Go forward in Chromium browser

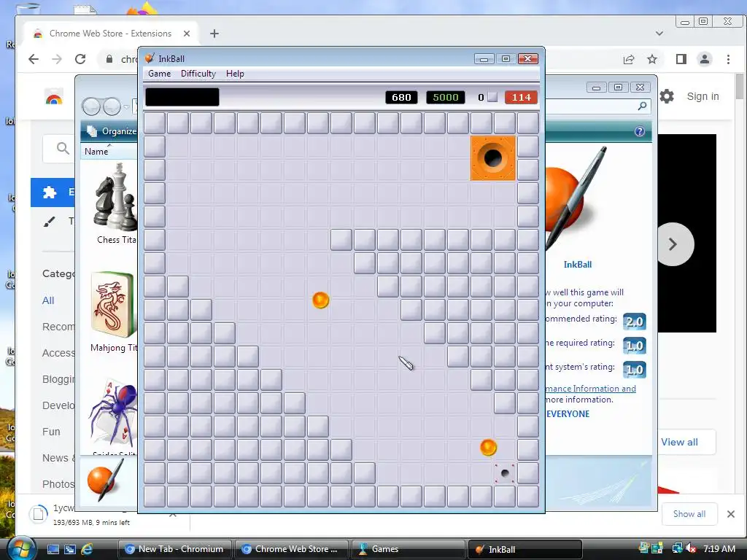tap(57, 59)
